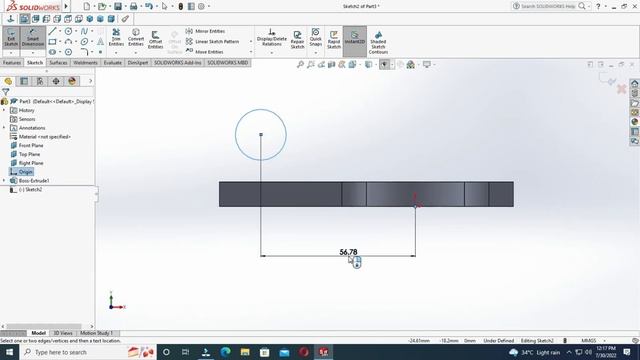
Task: Click the Quick Snaps tool
Action: (x=316, y=37)
